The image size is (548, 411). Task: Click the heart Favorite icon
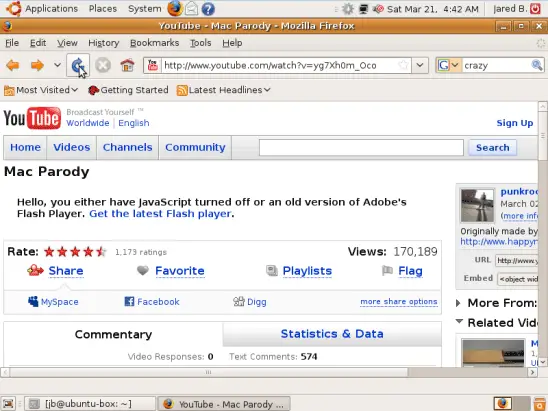[x=143, y=270]
